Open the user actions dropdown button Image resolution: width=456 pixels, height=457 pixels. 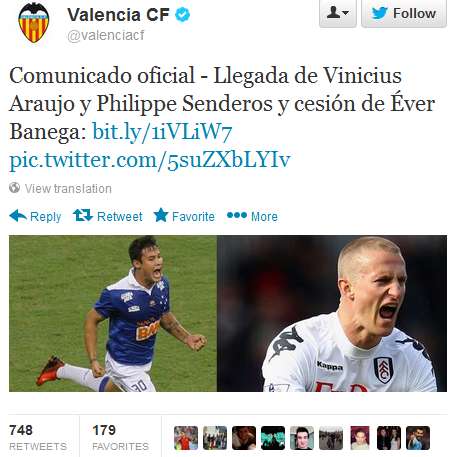click(x=338, y=13)
